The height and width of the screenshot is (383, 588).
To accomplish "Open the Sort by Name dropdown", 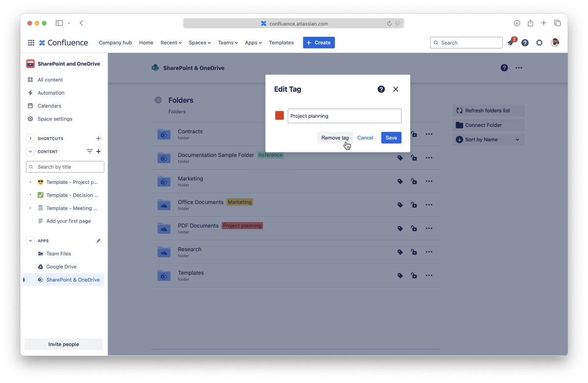I will [x=488, y=140].
